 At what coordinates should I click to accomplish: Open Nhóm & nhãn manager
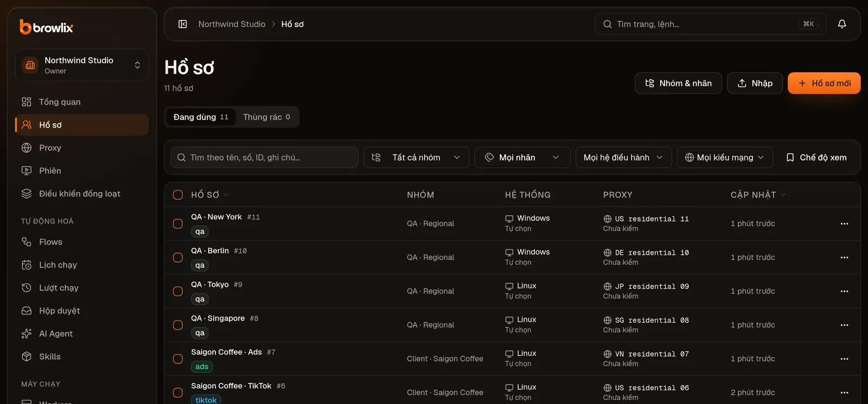coord(678,83)
